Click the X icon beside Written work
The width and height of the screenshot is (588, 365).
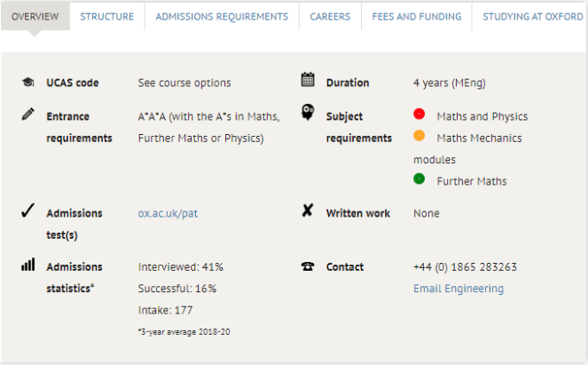308,210
